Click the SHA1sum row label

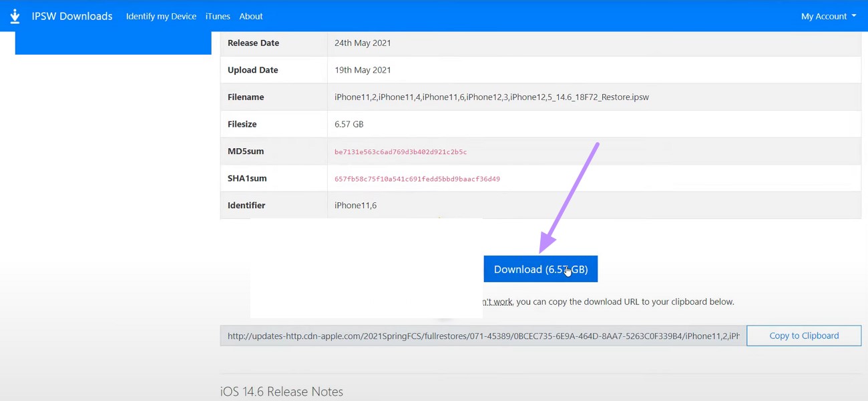click(247, 178)
